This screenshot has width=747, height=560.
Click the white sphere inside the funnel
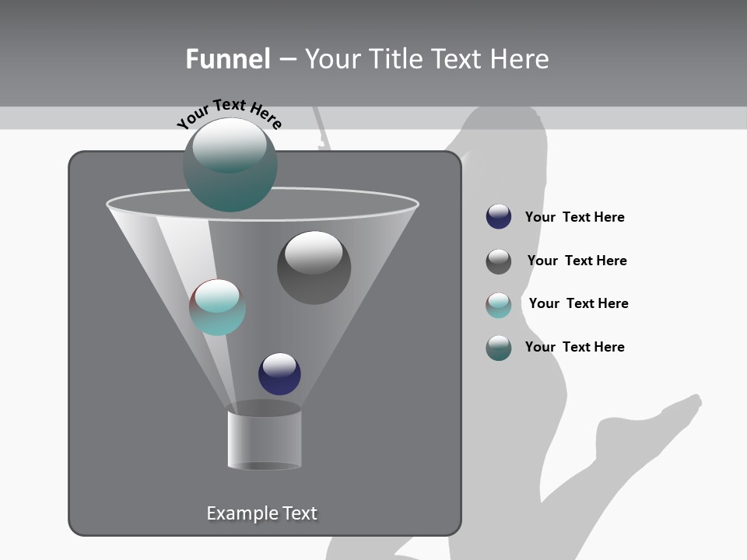tap(315, 267)
